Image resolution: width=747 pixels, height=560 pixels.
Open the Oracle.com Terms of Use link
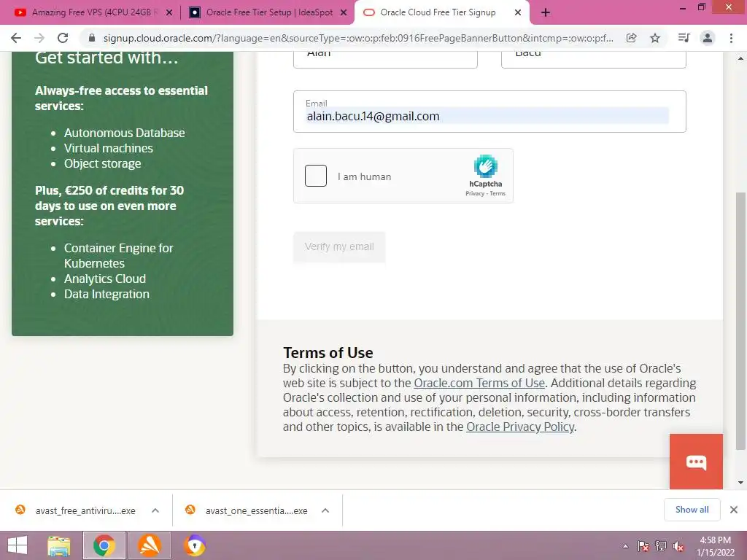pos(479,383)
